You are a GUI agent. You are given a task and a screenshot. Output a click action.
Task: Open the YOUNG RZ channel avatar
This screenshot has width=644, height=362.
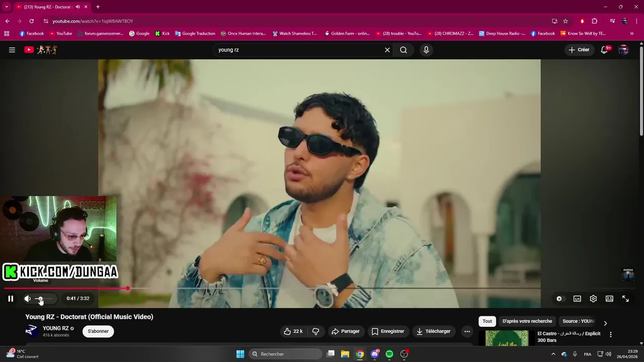pos(32,331)
